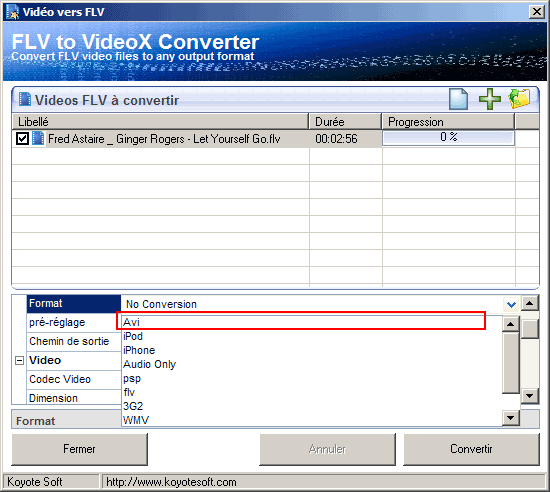The image size is (550, 492).
Task: Click the Libellé column header
Action: pyautogui.click(x=160, y=122)
